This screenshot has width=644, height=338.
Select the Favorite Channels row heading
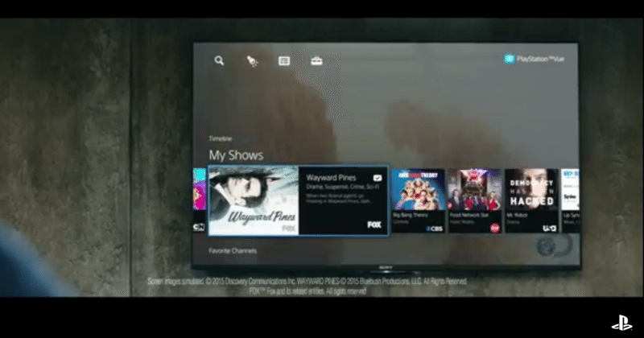coord(233,250)
